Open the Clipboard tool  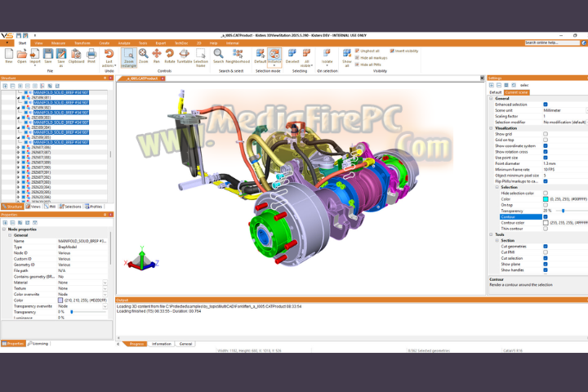pyautogui.click(x=76, y=54)
